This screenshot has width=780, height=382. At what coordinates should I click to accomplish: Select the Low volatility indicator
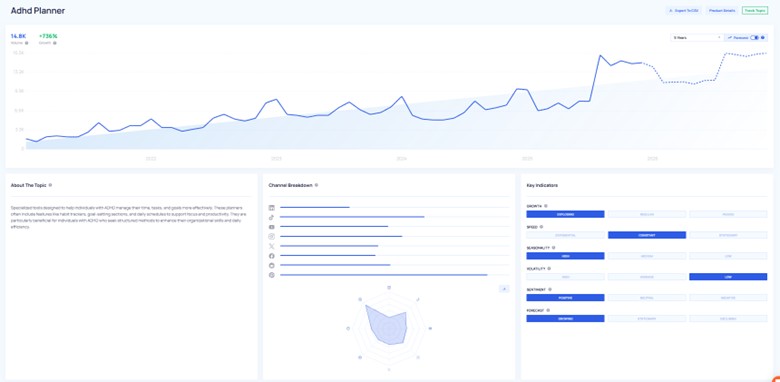[x=728, y=277]
